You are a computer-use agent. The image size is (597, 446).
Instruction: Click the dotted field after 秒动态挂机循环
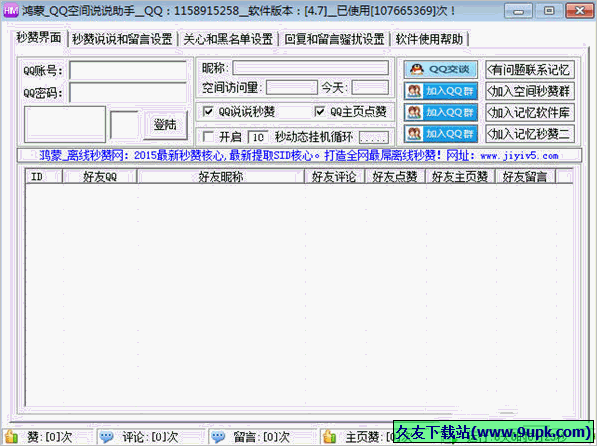click(374, 137)
